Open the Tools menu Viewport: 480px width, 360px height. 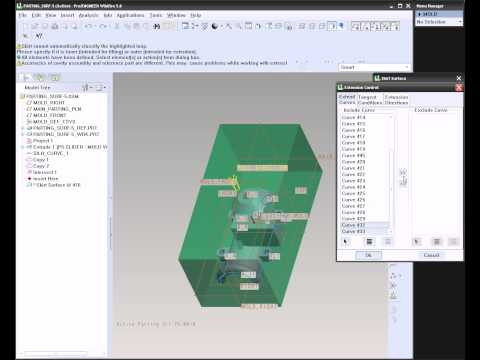pos(156,15)
